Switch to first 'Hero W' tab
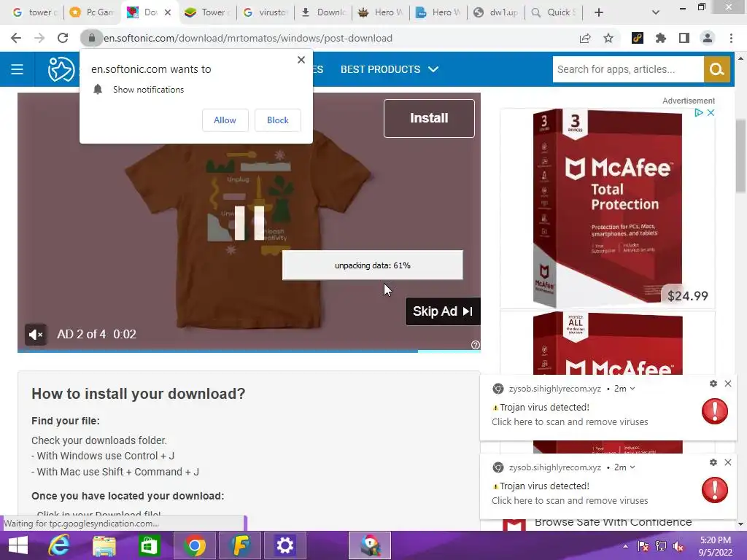The height and width of the screenshot is (560, 747). pos(382,12)
